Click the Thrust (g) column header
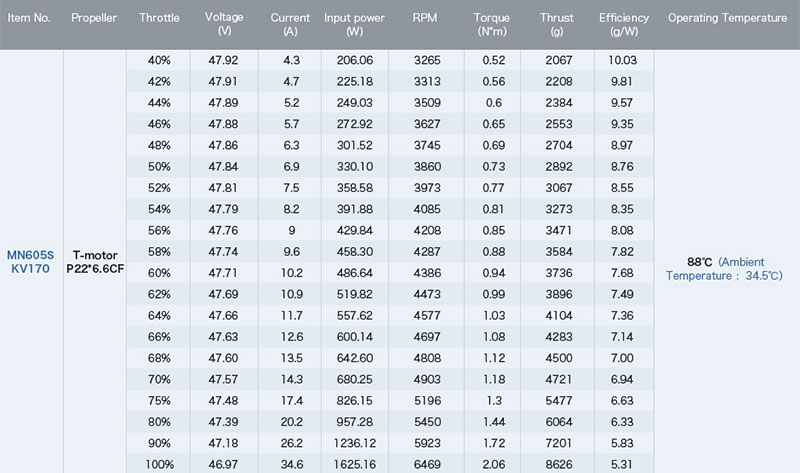This screenshot has height=473, width=800. coord(557,24)
